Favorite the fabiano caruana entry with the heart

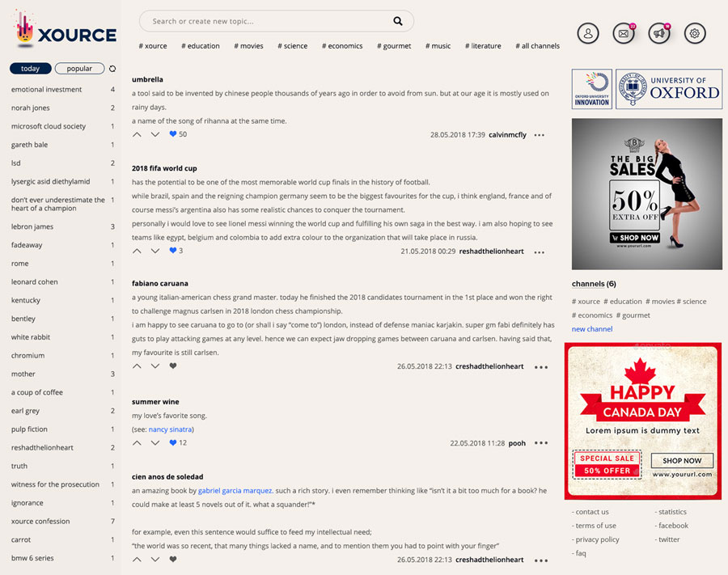[173, 366]
